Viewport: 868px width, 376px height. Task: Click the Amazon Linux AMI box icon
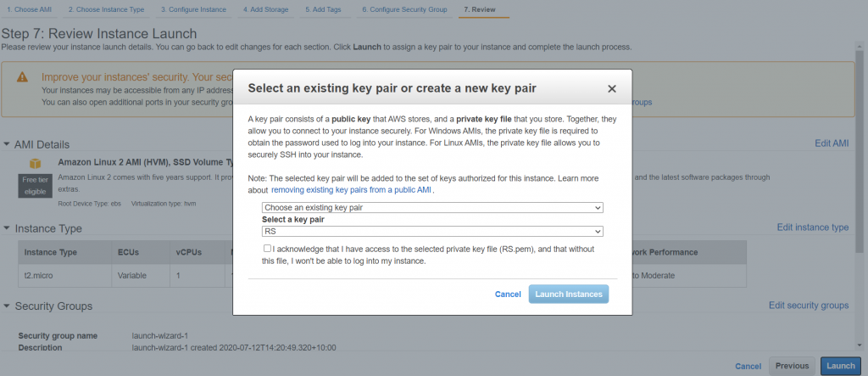36,162
